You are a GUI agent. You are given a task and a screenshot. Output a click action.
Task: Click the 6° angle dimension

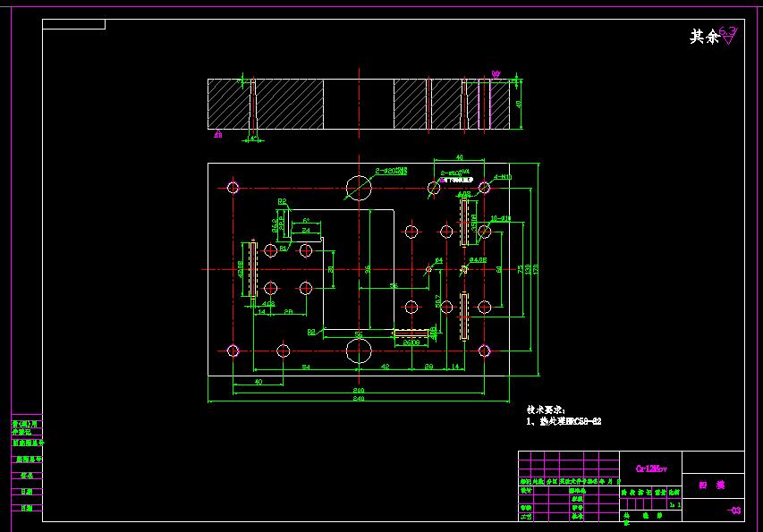(x=306, y=221)
